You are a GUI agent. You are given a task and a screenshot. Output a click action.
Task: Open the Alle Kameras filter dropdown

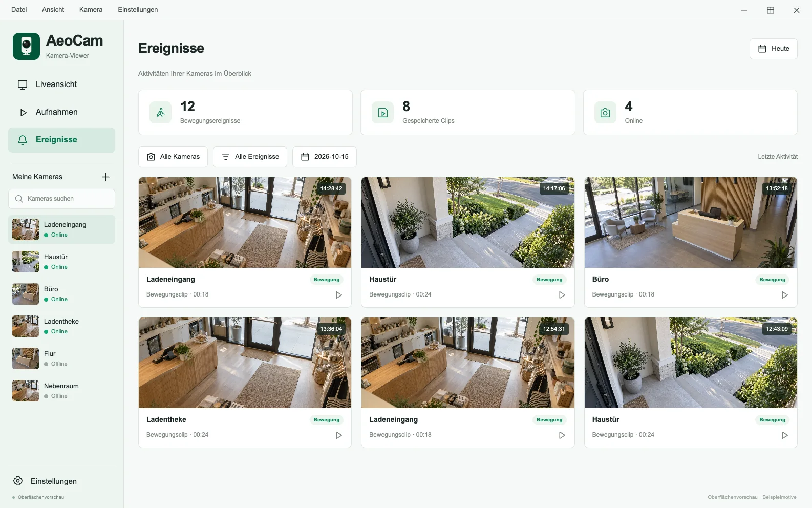point(173,157)
